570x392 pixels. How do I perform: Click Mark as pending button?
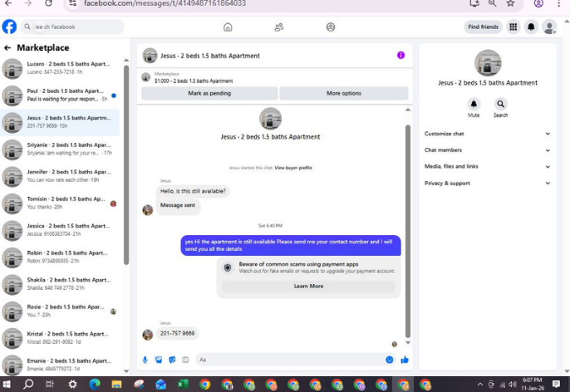point(209,93)
